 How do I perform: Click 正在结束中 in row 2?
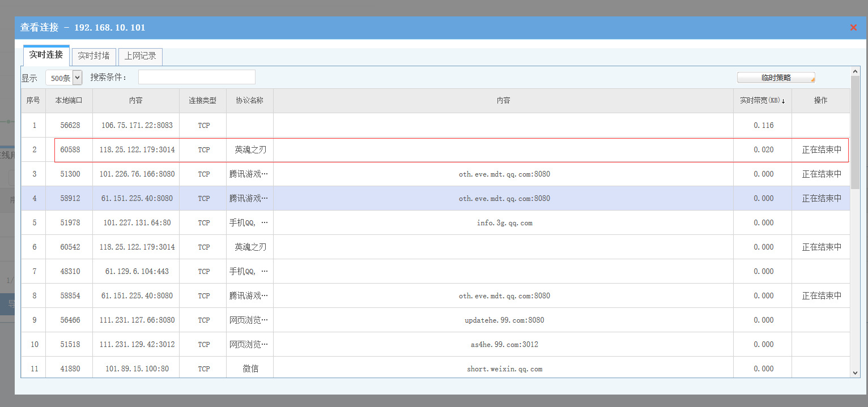[821, 150]
